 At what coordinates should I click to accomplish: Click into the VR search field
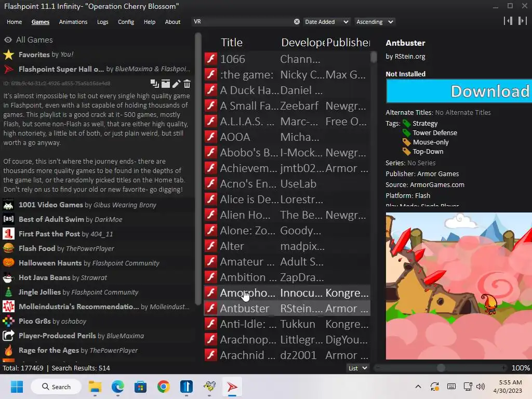tap(242, 22)
